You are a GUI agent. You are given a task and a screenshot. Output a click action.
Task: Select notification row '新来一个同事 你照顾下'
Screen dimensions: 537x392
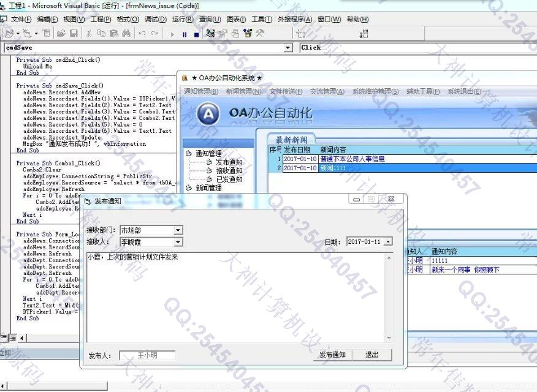pos(472,270)
